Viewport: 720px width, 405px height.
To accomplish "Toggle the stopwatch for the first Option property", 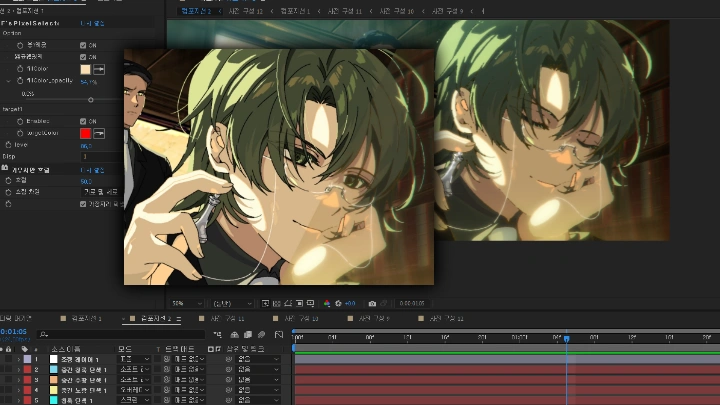I will click(20, 45).
